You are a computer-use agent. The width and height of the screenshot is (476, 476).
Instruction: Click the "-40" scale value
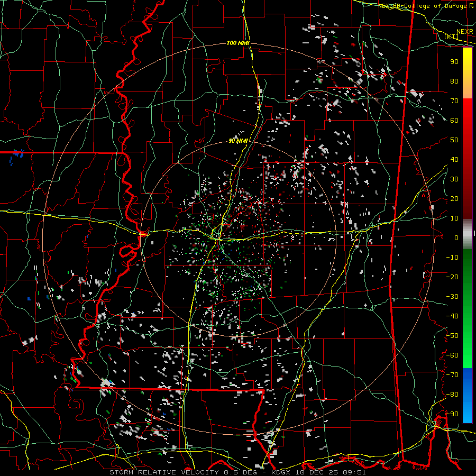pyautogui.click(x=452, y=316)
